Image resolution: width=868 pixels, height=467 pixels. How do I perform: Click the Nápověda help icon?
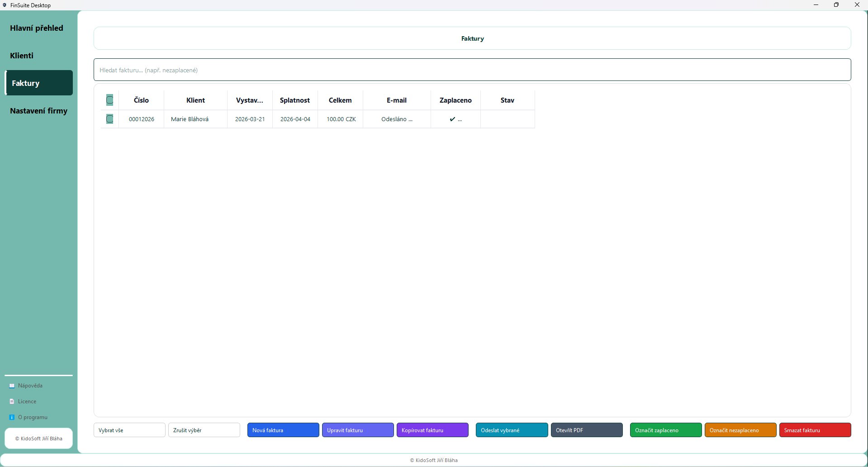click(x=12, y=386)
